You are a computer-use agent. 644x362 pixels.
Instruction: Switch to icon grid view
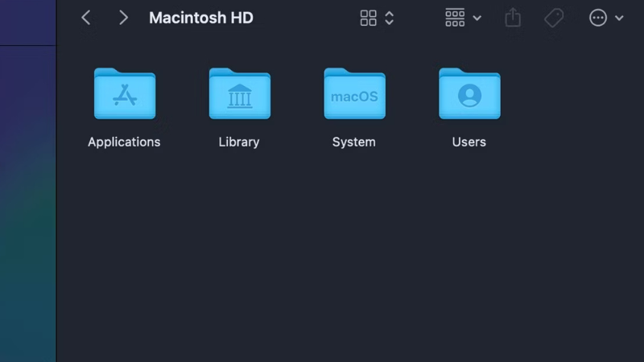[x=369, y=18]
